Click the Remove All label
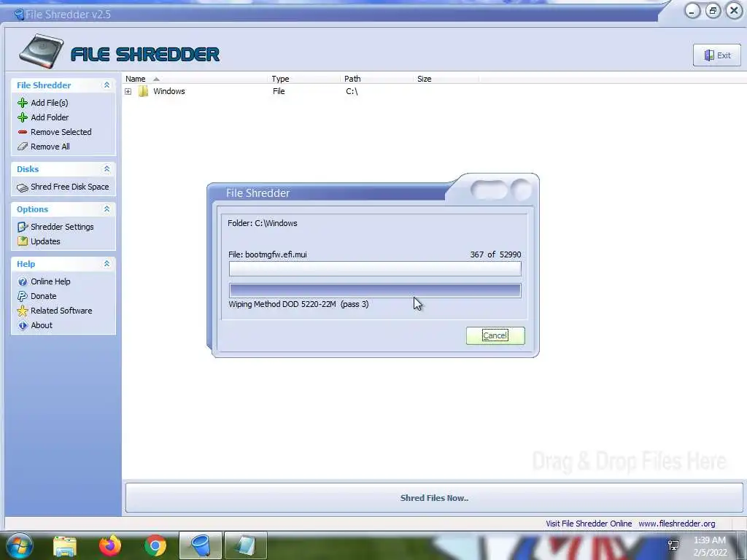The height and width of the screenshot is (560, 747). (50, 147)
